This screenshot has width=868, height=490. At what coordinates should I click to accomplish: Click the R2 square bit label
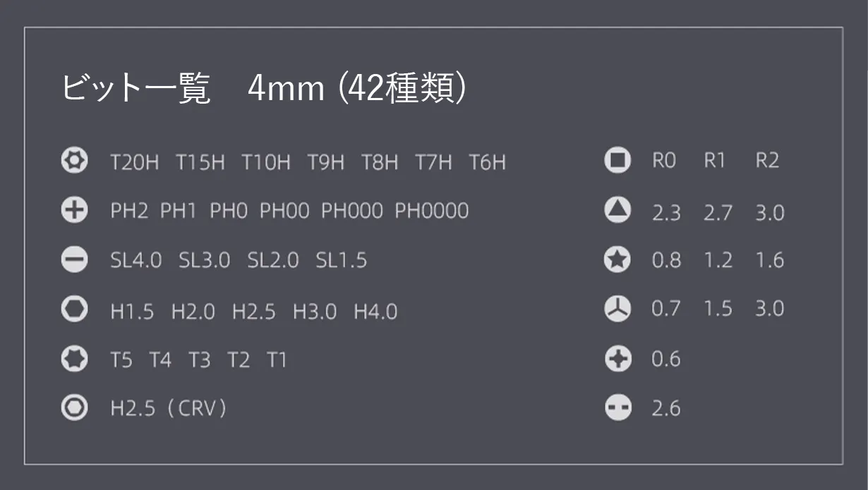point(767,161)
